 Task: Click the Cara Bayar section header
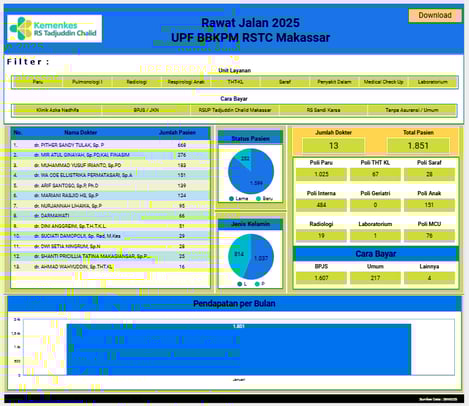click(376, 254)
